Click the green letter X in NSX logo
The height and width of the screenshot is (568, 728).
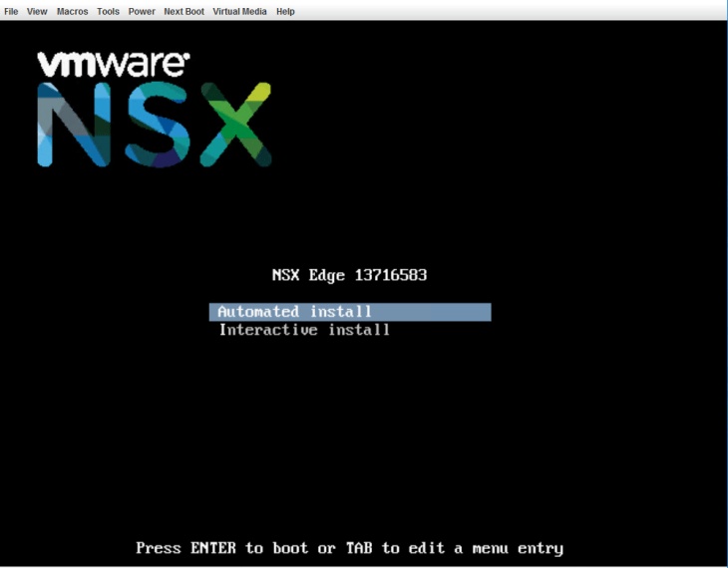click(235, 126)
